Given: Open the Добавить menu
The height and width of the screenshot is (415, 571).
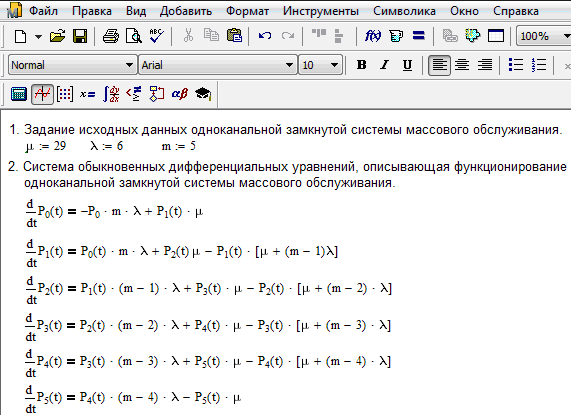Looking at the screenshot, I should coord(186,11).
